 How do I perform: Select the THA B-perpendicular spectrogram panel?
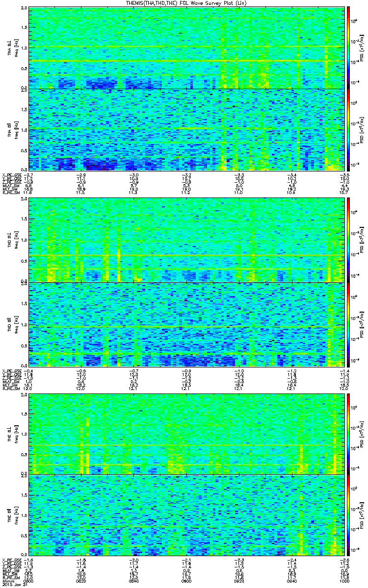184,48
